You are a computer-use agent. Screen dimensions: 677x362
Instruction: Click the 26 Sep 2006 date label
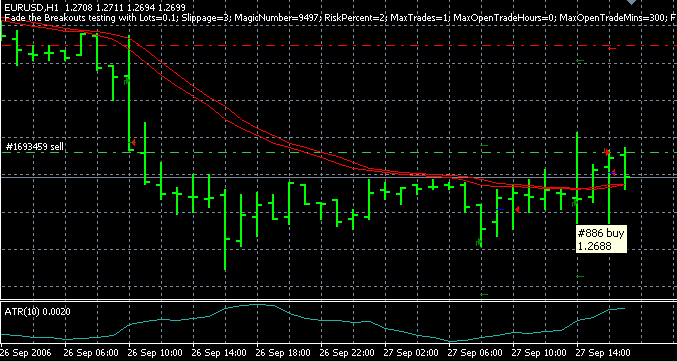pyautogui.click(x=25, y=352)
